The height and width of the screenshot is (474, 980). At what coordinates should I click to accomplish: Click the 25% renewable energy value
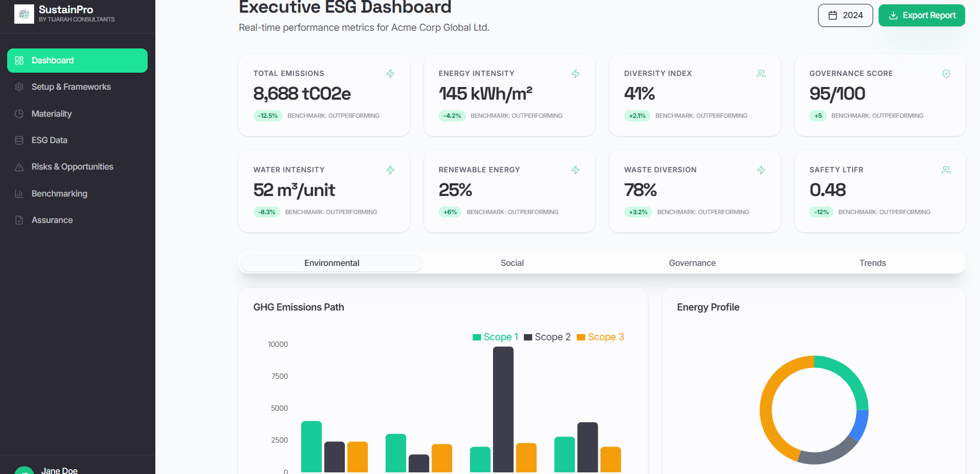coord(455,190)
